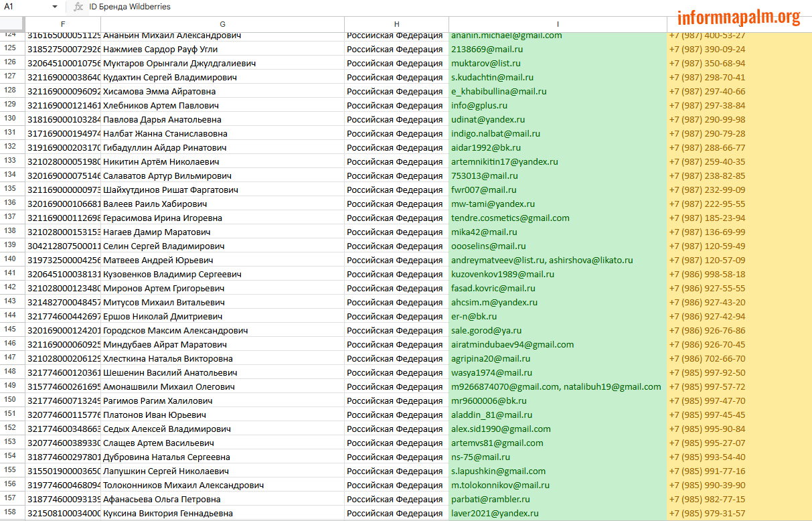This screenshot has height=521, width=812.
Task: Click the email indigo.nalbat@mail.ru
Action: [495, 133]
